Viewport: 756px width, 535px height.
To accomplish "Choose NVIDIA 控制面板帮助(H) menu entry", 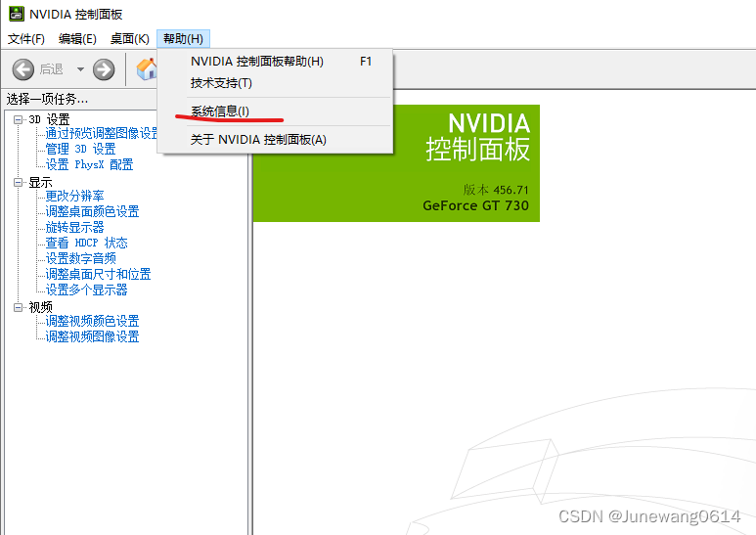I will coord(276,62).
